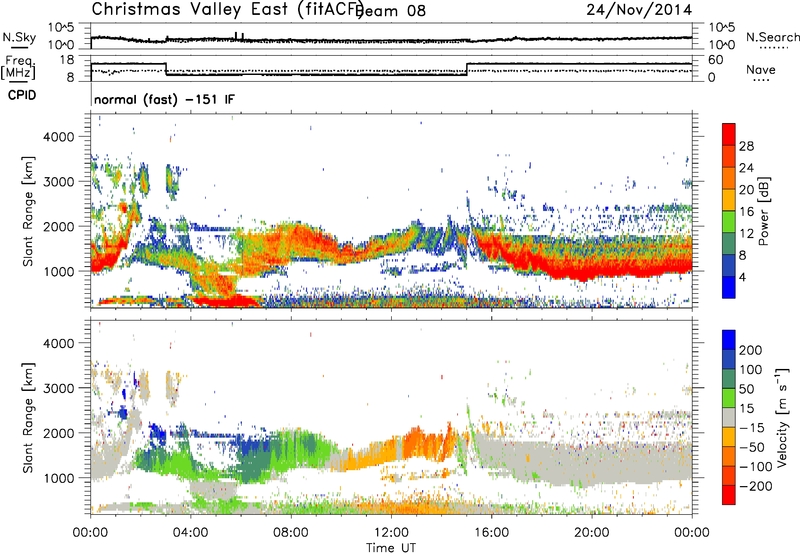Click Power colorbar segment between 8 and 12

pos(729,244)
